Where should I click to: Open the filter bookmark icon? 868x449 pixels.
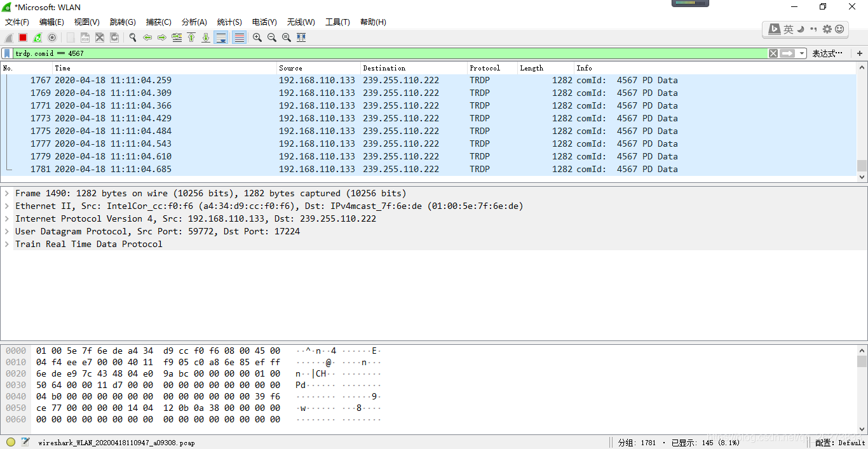point(8,53)
